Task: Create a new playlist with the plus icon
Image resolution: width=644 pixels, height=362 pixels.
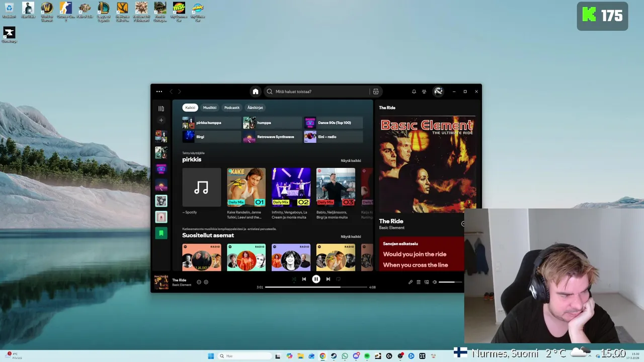Action: click(161, 120)
